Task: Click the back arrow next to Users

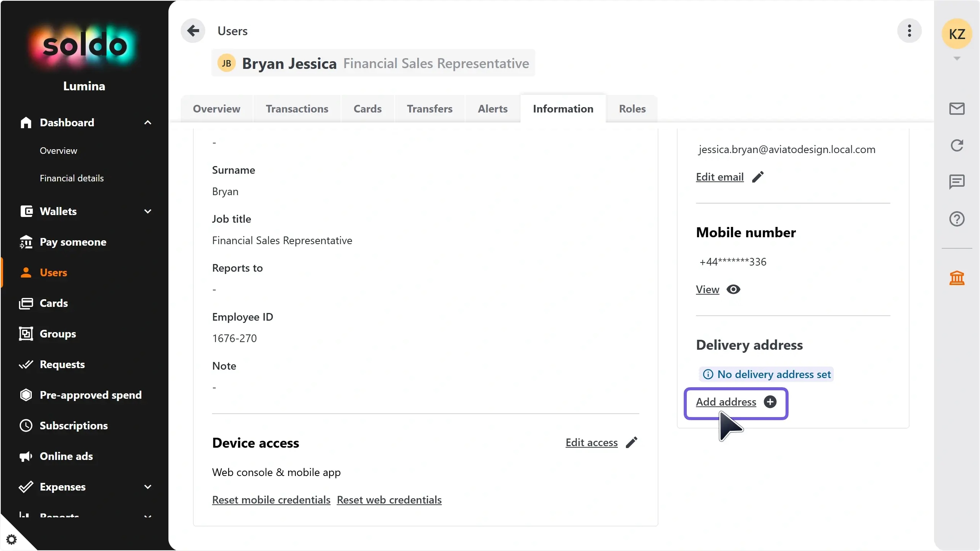Action: [193, 31]
